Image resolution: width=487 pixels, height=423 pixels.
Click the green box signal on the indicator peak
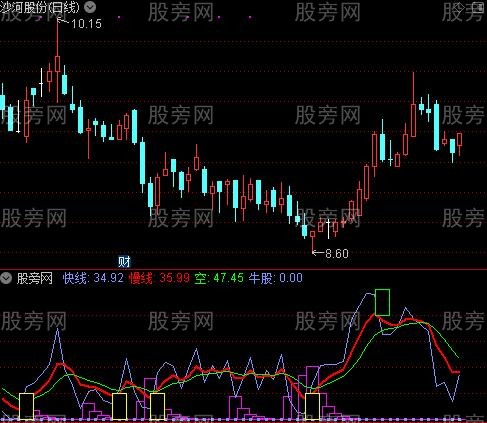pyautogui.click(x=382, y=302)
